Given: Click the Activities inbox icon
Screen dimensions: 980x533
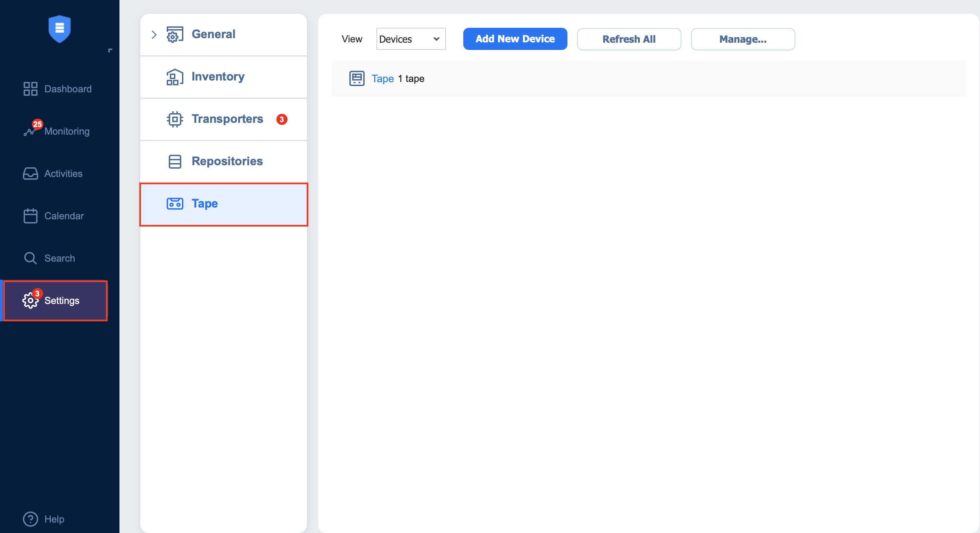Looking at the screenshot, I should [31, 174].
